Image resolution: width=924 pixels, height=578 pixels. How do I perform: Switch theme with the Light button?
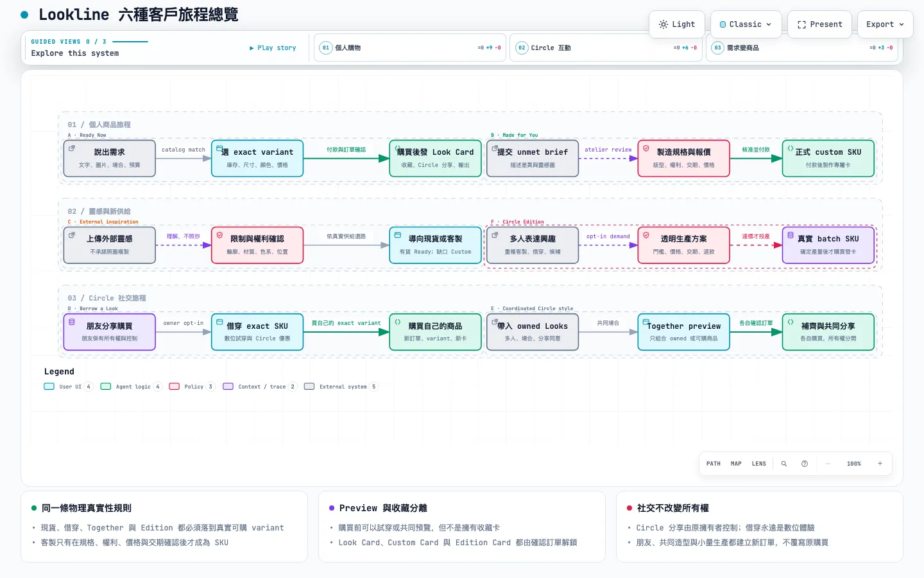(x=677, y=24)
